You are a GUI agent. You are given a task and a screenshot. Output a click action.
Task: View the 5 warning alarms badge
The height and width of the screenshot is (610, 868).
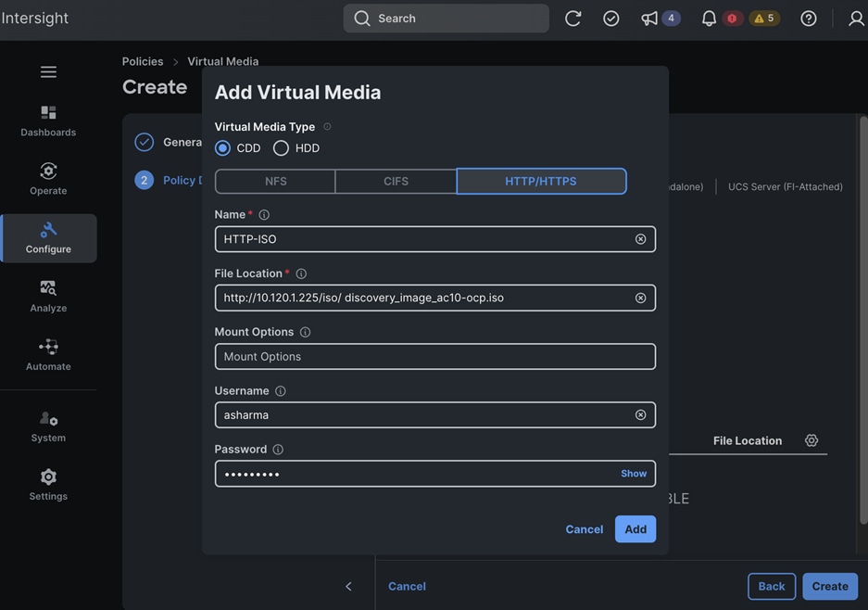tap(764, 19)
